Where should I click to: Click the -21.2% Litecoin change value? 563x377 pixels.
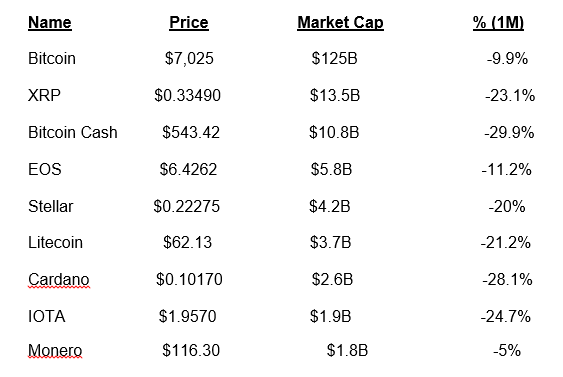506,242
